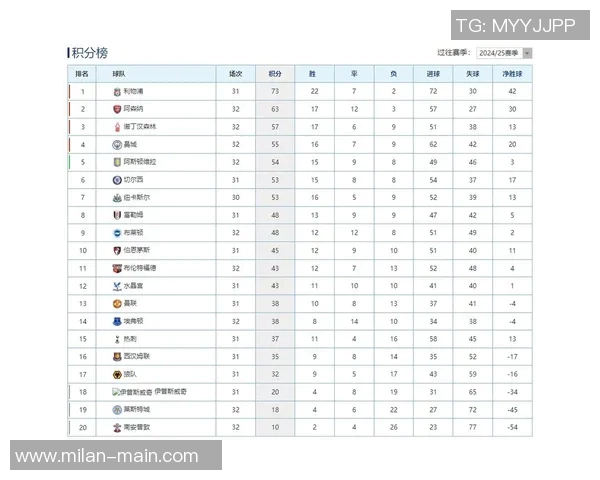Open the 伊普斯威奇 team name link
This screenshot has width=600, height=480.
(139, 391)
